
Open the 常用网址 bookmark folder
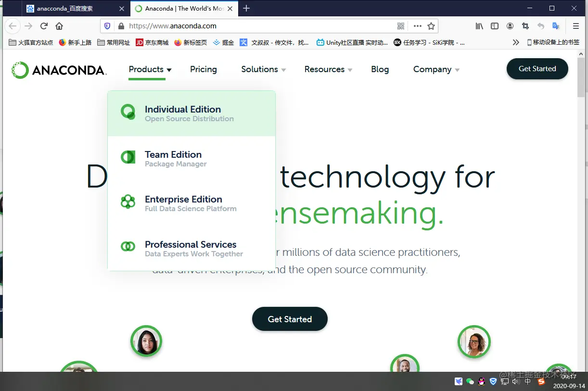click(114, 42)
